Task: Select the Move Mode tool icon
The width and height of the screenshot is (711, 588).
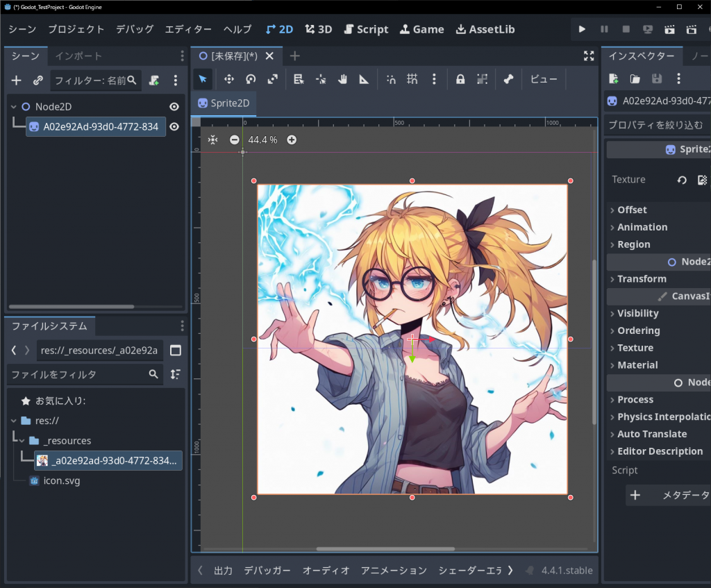Action: (x=228, y=79)
